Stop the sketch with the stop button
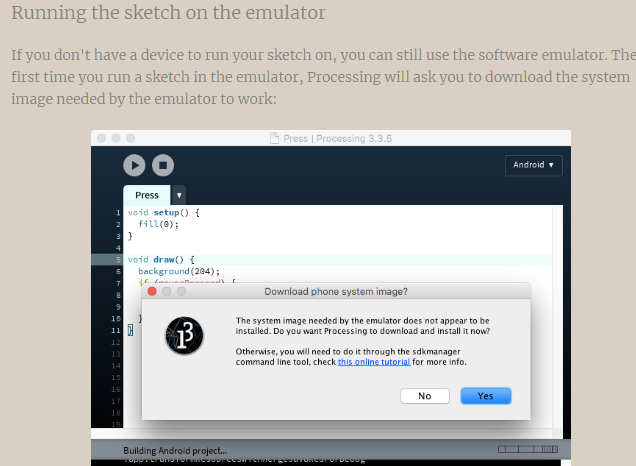Screen dimensions: 636x466 [x=163, y=165]
